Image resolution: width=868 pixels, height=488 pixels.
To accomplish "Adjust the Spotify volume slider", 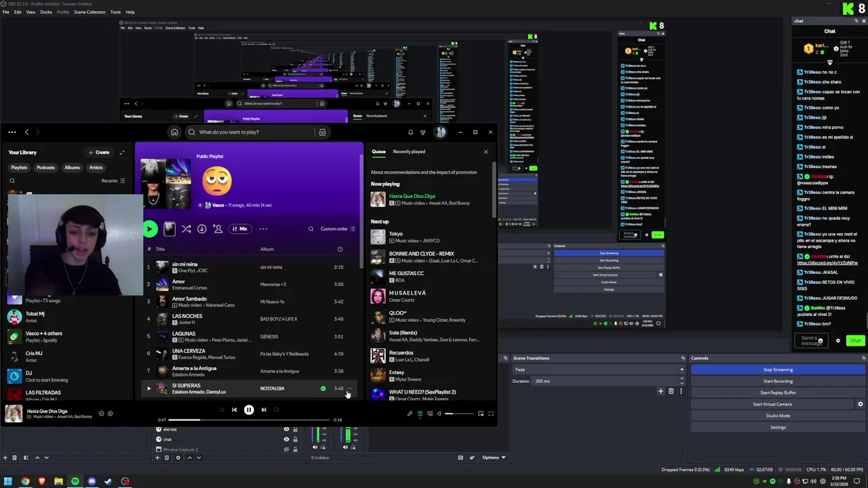I will pos(458,413).
